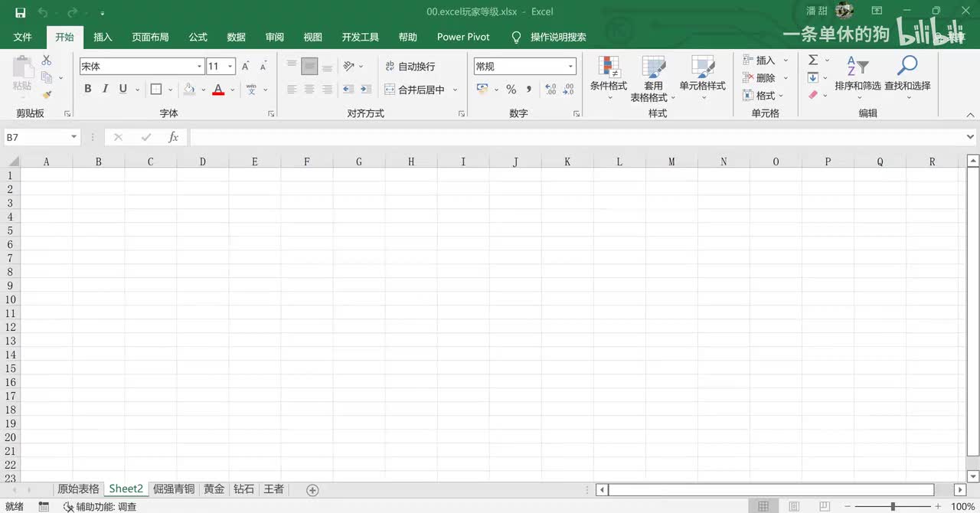Open 条件格式 conditional formatting
Screen dimensions: 980x513
click(x=609, y=77)
